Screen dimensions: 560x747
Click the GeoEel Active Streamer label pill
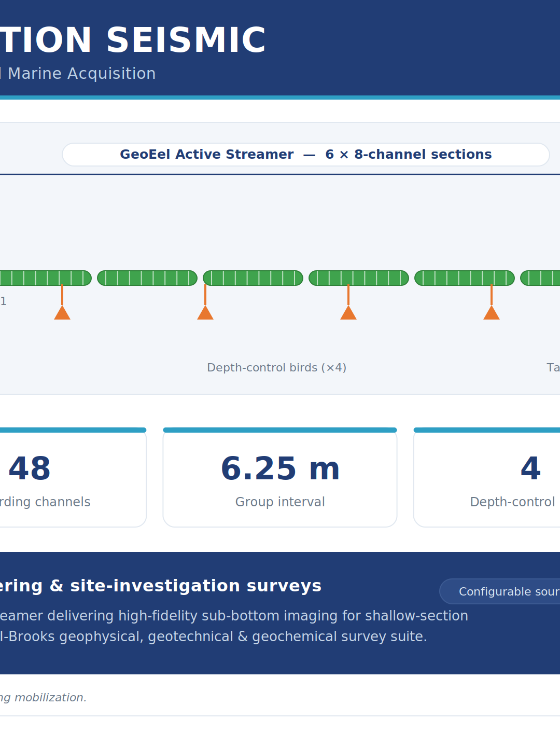[x=306, y=155]
